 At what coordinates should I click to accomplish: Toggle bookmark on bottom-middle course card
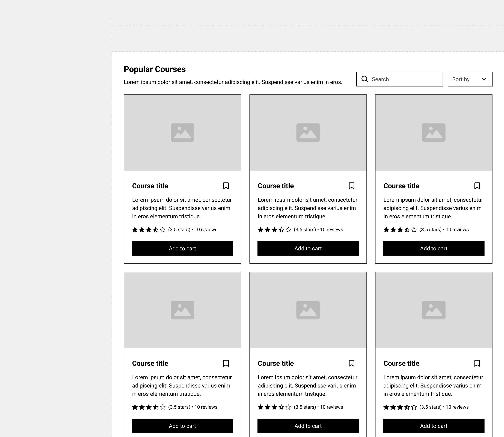351,363
